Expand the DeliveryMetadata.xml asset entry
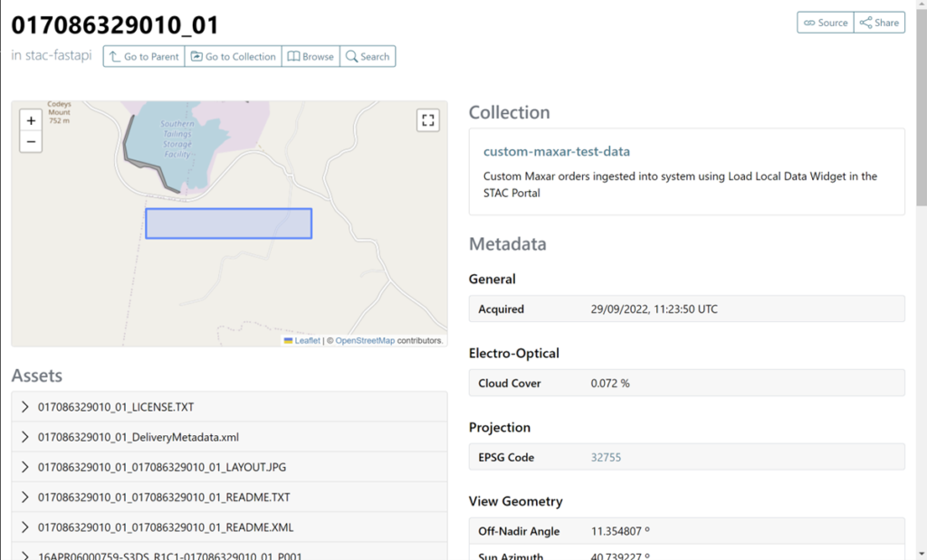Viewport: 927px width, 560px height. pyautogui.click(x=24, y=436)
